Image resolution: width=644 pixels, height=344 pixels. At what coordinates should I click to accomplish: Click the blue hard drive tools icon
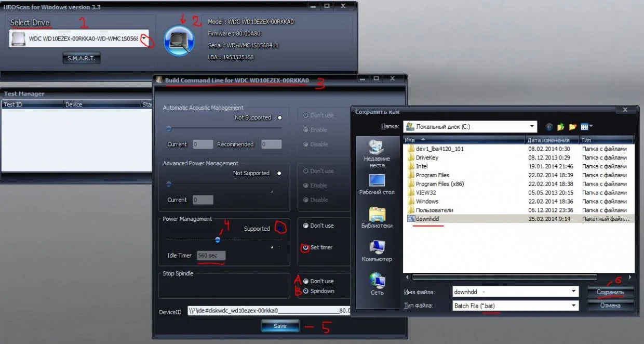click(179, 41)
